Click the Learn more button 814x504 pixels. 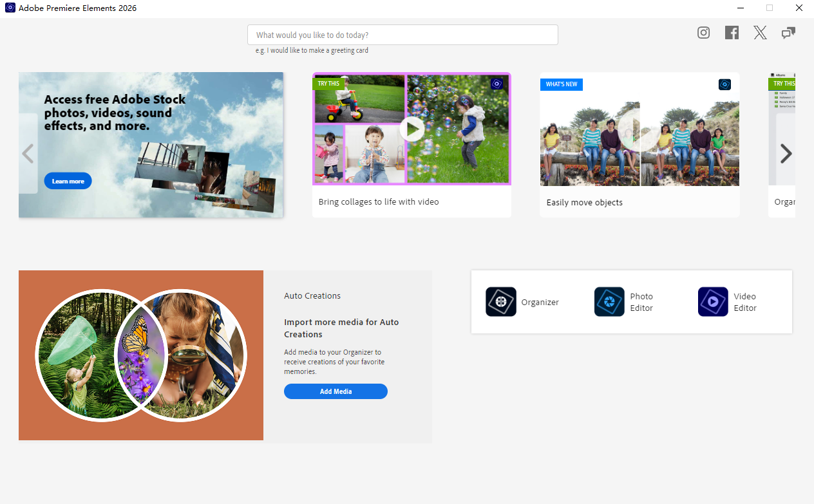pos(68,182)
